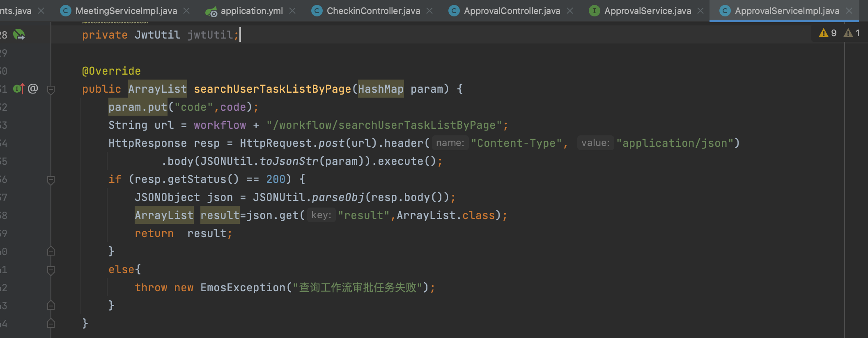This screenshot has width=868, height=338.
Task: Click the parseObj method call
Action: click(338, 197)
